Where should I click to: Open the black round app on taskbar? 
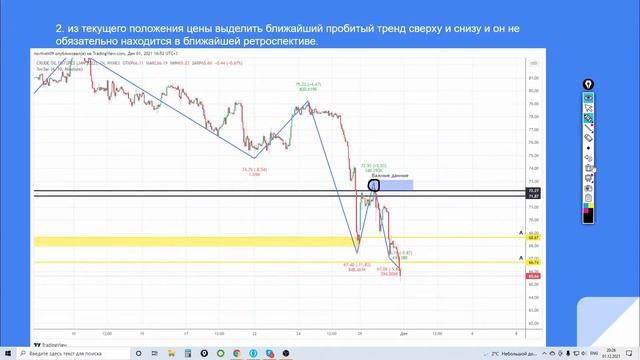tap(286, 353)
